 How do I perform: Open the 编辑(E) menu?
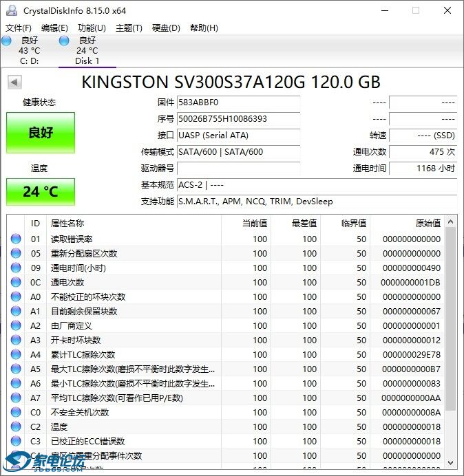click(x=54, y=28)
